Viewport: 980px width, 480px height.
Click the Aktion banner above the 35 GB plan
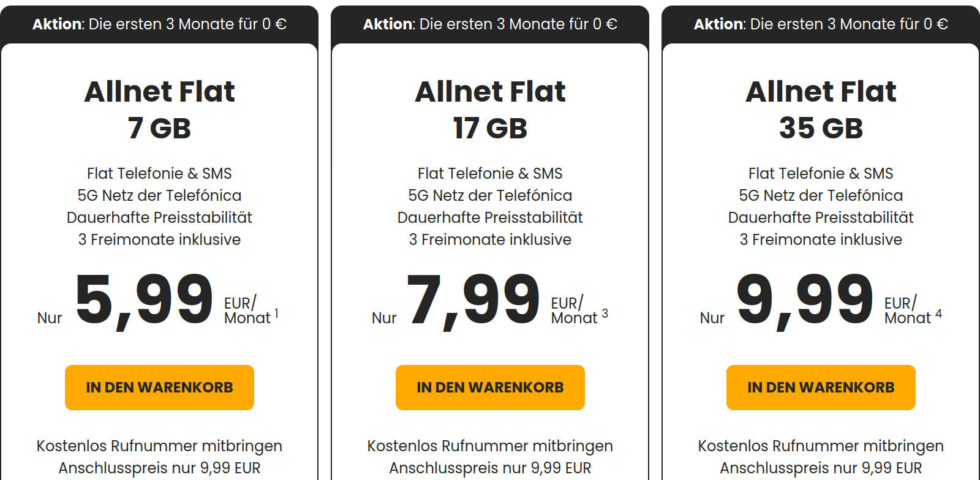[x=821, y=23]
